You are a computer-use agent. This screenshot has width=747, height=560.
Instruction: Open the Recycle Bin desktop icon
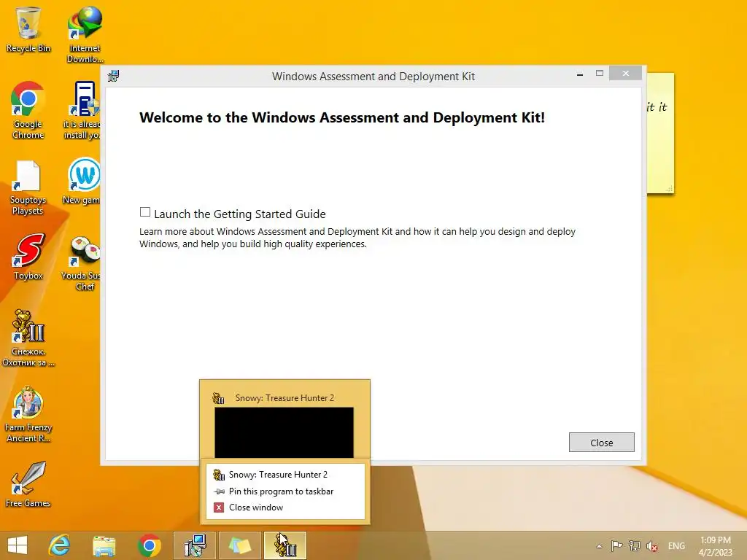pos(28,29)
